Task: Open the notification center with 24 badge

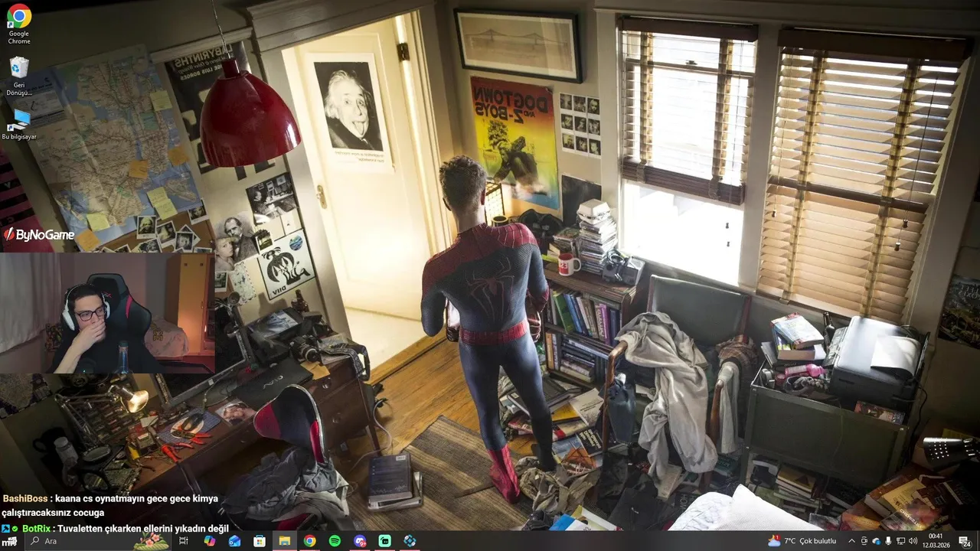Action: (965, 541)
